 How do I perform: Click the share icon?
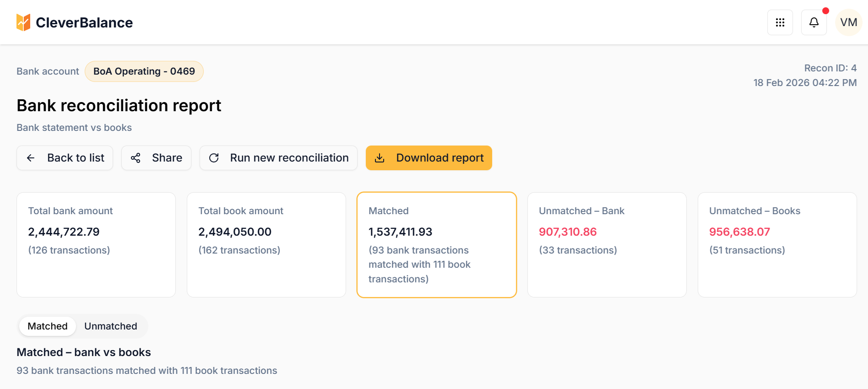pos(136,158)
